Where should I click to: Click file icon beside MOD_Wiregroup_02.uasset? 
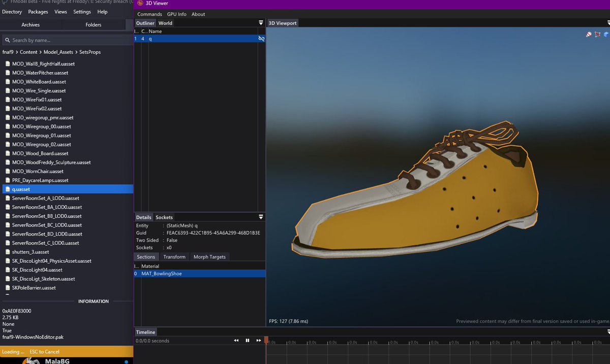pos(7,145)
